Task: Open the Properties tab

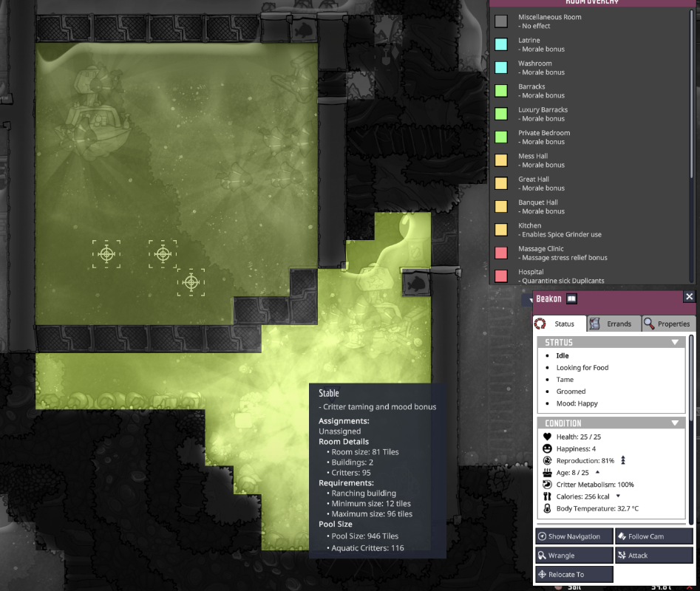Action: (668, 324)
